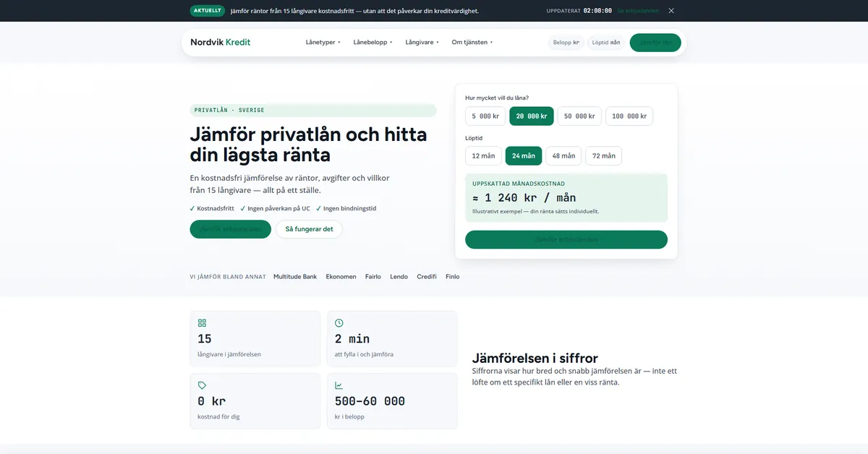Click the 'Jämförelsen i siffror' heading
The width and height of the screenshot is (868, 454).
(535, 358)
